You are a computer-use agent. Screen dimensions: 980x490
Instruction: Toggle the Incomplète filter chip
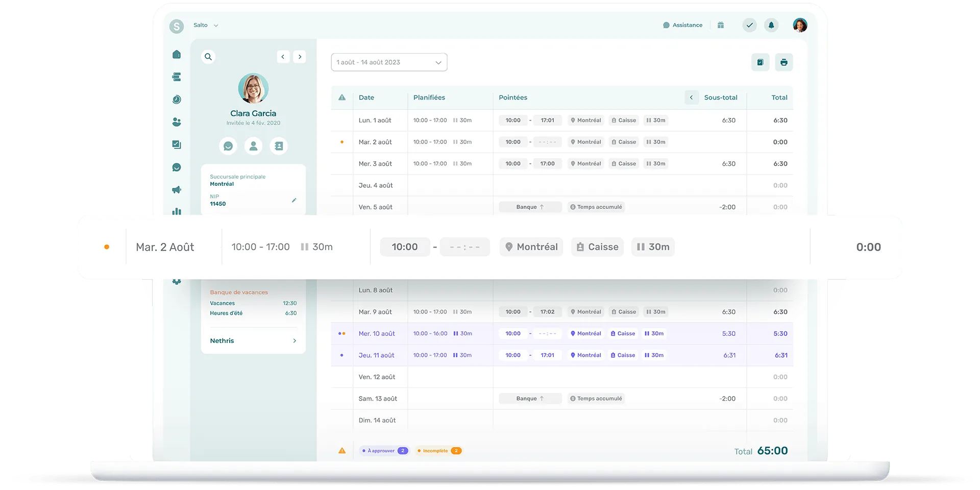click(x=439, y=451)
